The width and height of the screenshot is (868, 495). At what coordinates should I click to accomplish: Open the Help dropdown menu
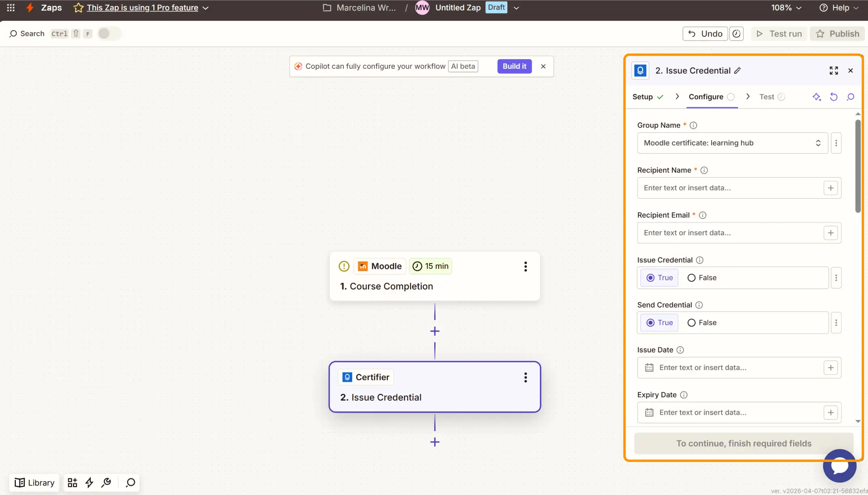pyautogui.click(x=839, y=7)
